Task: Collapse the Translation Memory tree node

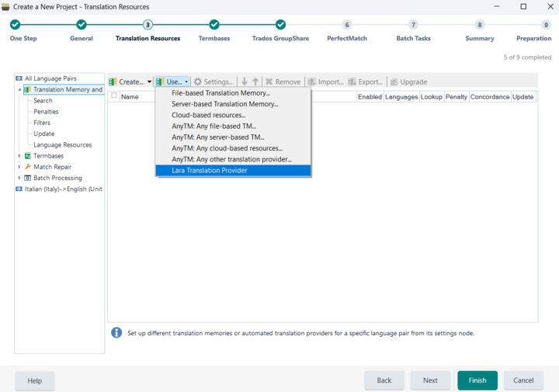Action: click(19, 90)
